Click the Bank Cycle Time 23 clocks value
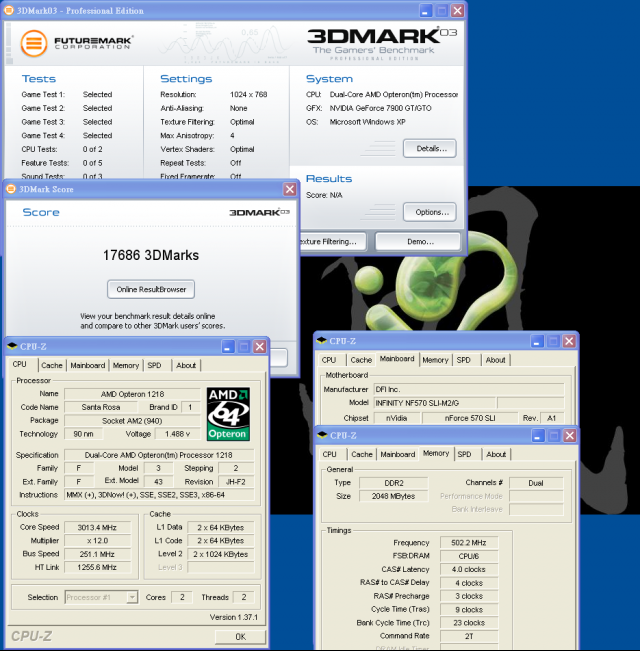 point(469,623)
